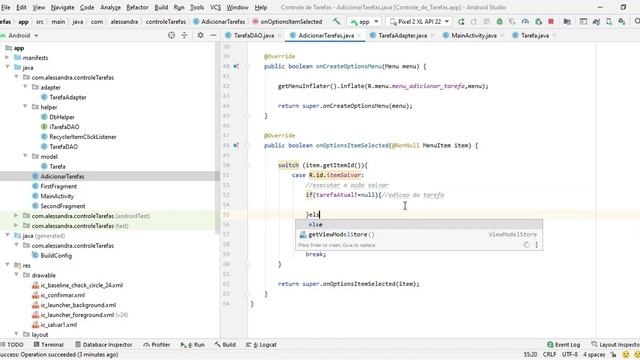
Task: Open the VCS menu
Action: [215, 7]
